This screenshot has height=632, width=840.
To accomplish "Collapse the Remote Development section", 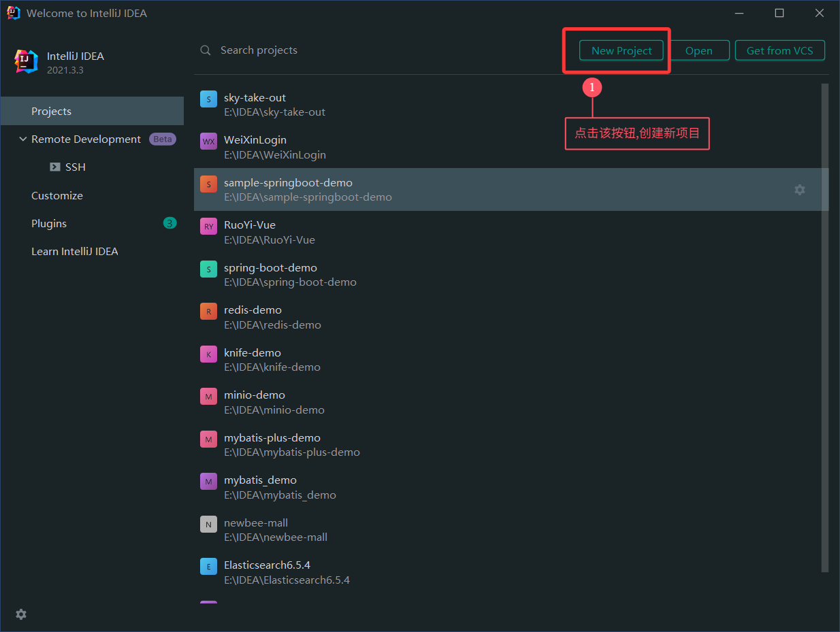I will 23,139.
